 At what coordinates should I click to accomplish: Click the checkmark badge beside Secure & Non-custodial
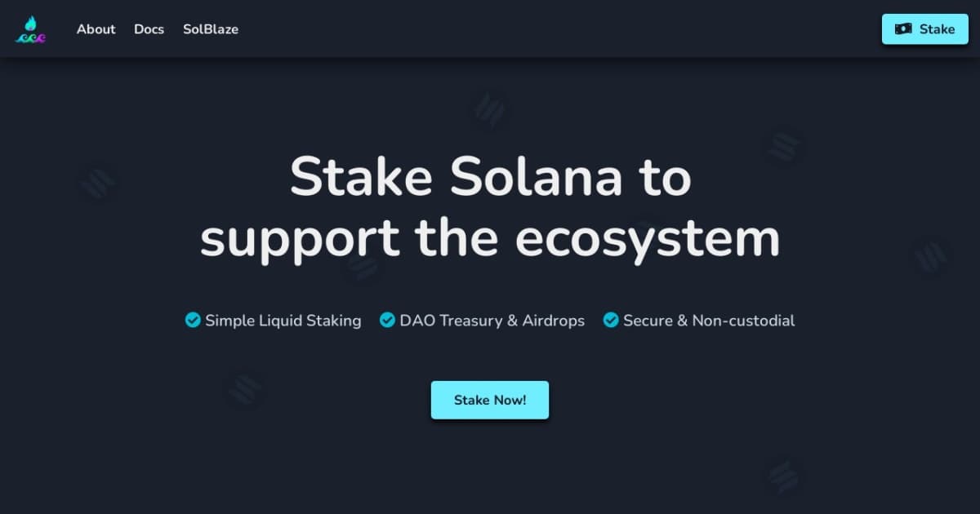pyautogui.click(x=611, y=321)
